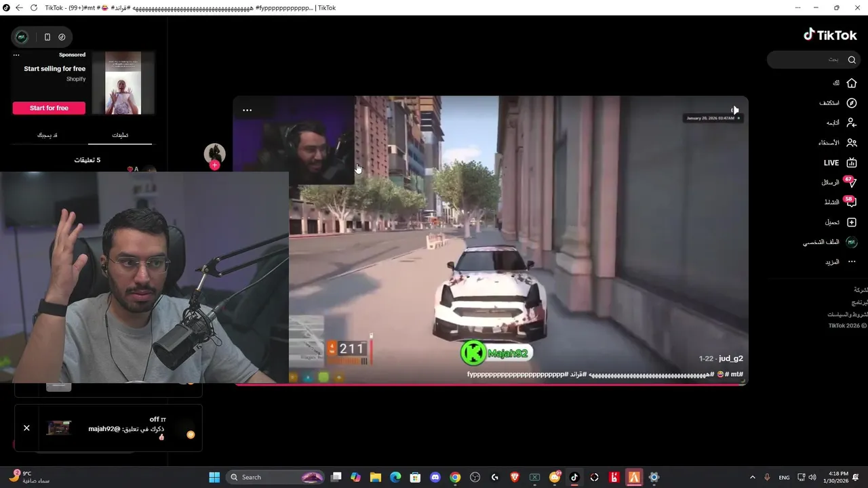Screen dimensions: 868x488
Task: Click the Start for free button
Action: pos(49,108)
